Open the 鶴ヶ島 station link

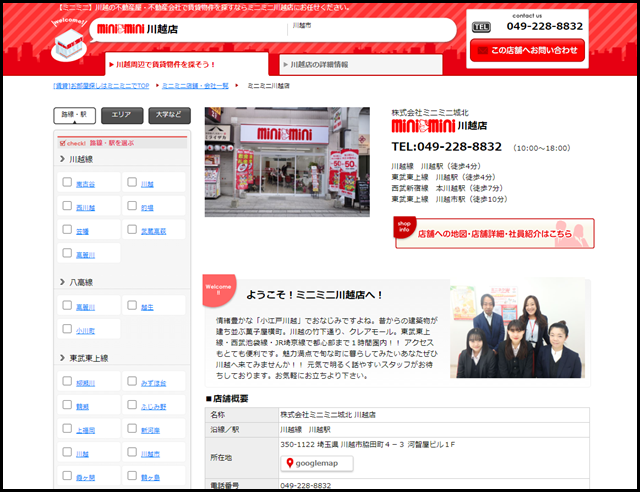pos(151,478)
